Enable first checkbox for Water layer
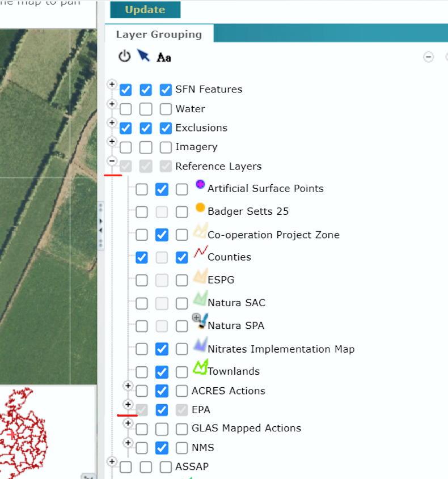448x479 pixels. point(126,109)
